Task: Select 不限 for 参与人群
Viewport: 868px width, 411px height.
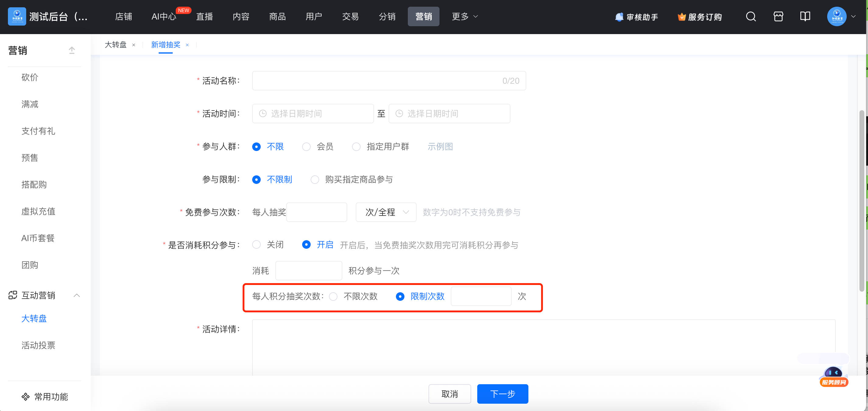Action: coord(256,146)
